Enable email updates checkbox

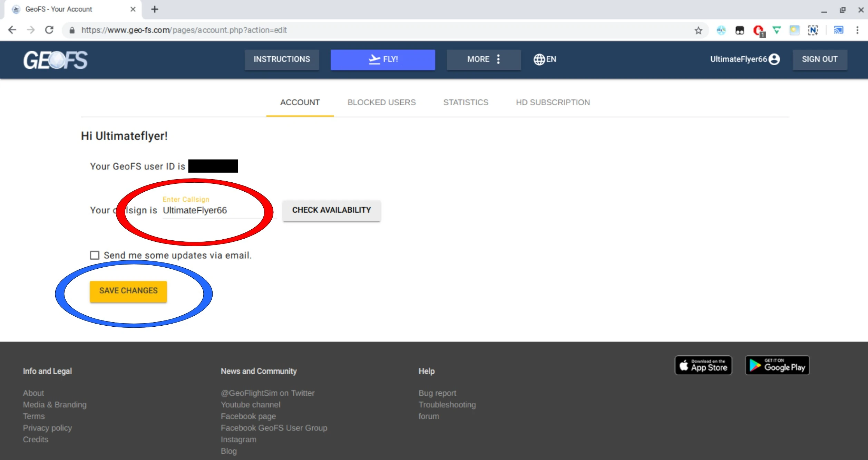(95, 255)
